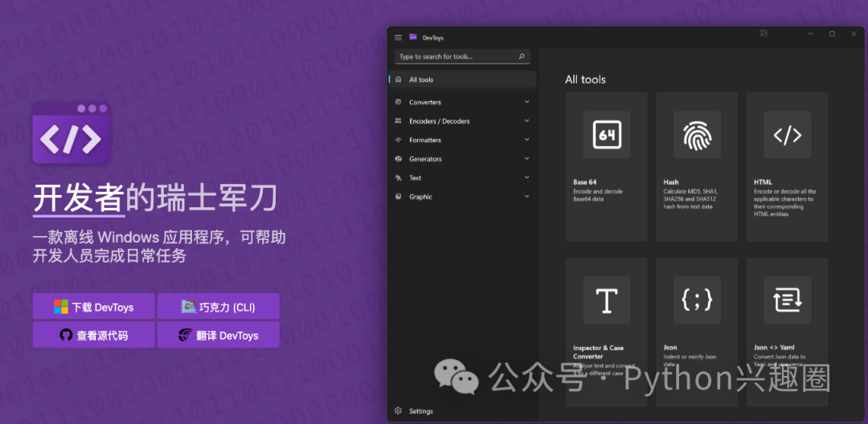The image size is (868, 424).
Task: Expand the Converters chevron
Action: tap(526, 102)
